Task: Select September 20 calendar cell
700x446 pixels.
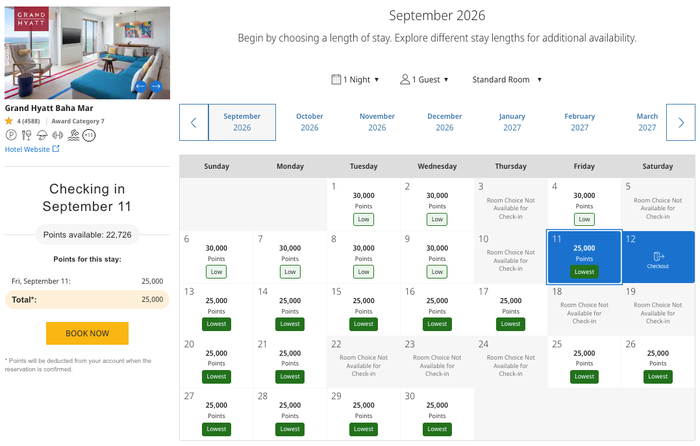Action: click(217, 362)
